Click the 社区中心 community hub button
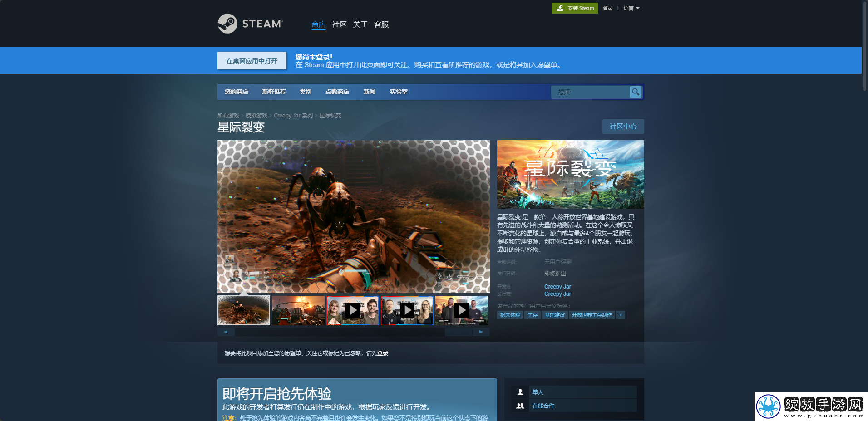The height and width of the screenshot is (421, 868). tap(623, 127)
